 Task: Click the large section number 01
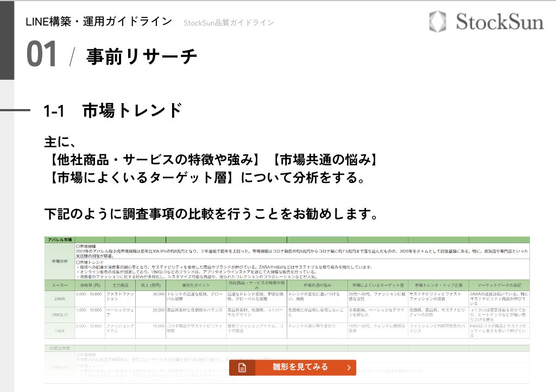(41, 54)
